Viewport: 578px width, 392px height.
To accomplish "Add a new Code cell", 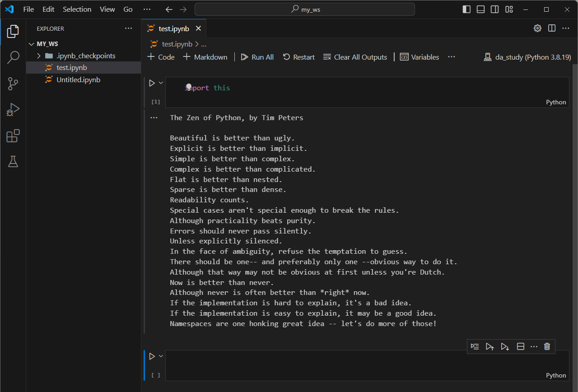I will (x=161, y=57).
